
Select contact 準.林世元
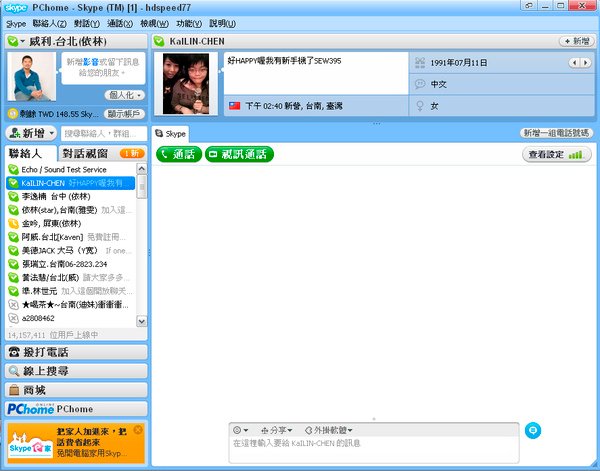[x=71, y=291]
